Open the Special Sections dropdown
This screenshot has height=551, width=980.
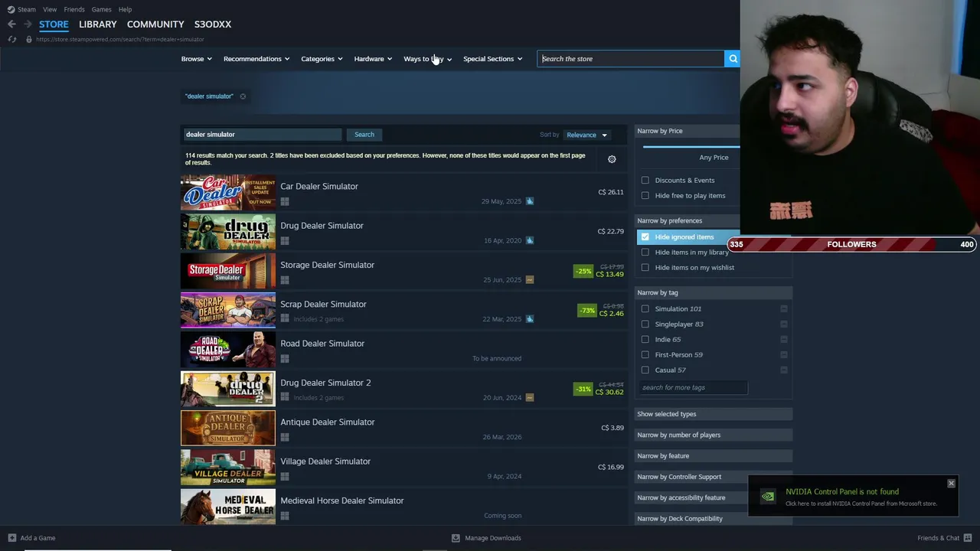[x=492, y=59]
